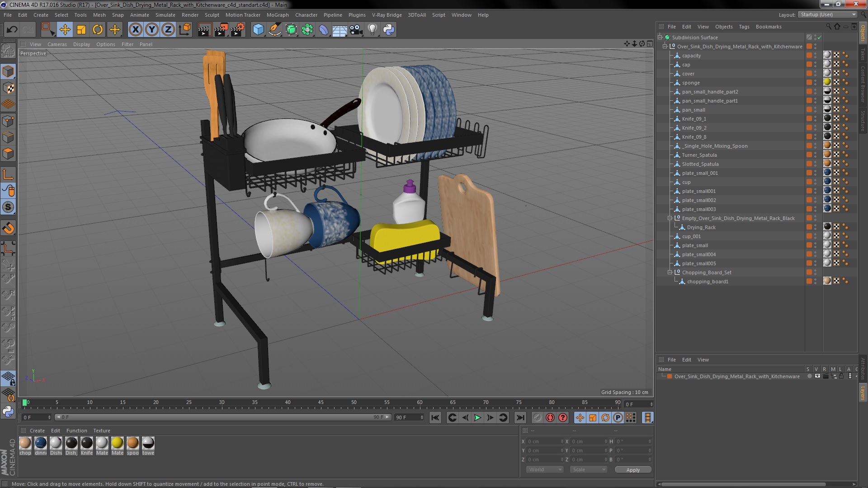Viewport: 868px width, 488px height.
Task: Open the spline Pen tool
Action: pos(275,30)
